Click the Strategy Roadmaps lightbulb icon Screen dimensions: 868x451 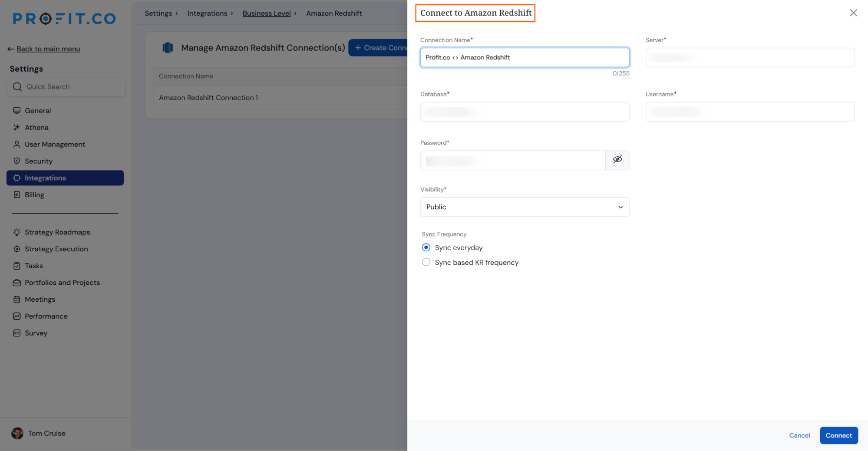17,232
